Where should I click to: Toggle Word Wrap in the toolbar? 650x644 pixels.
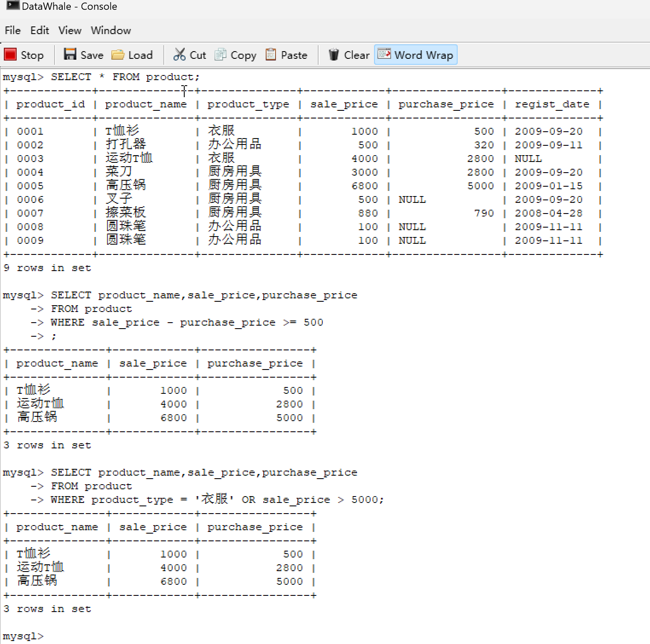point(416,55)
